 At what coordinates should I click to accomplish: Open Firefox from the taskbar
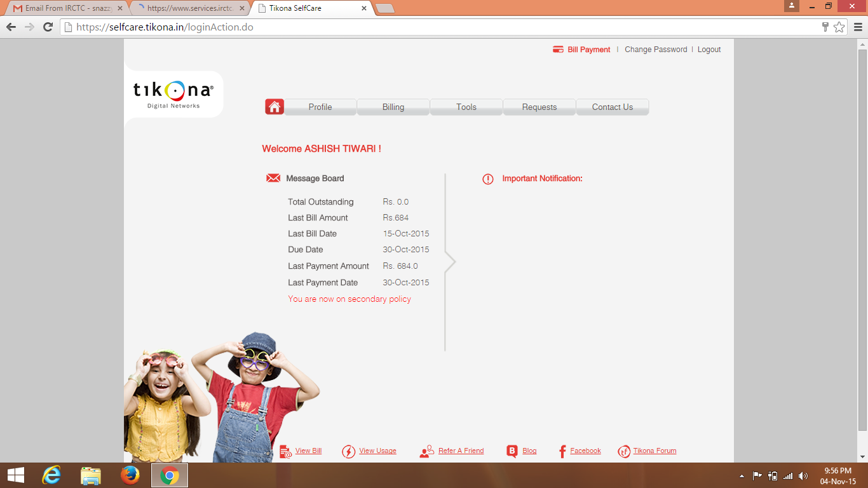(x=130, y=475)
